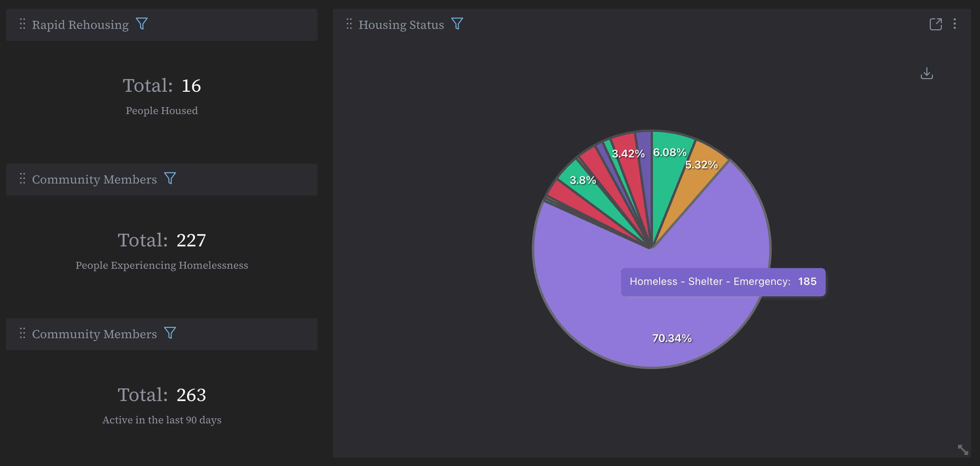Click filter icon on Active last 90 days widget

tap(170, 333)
